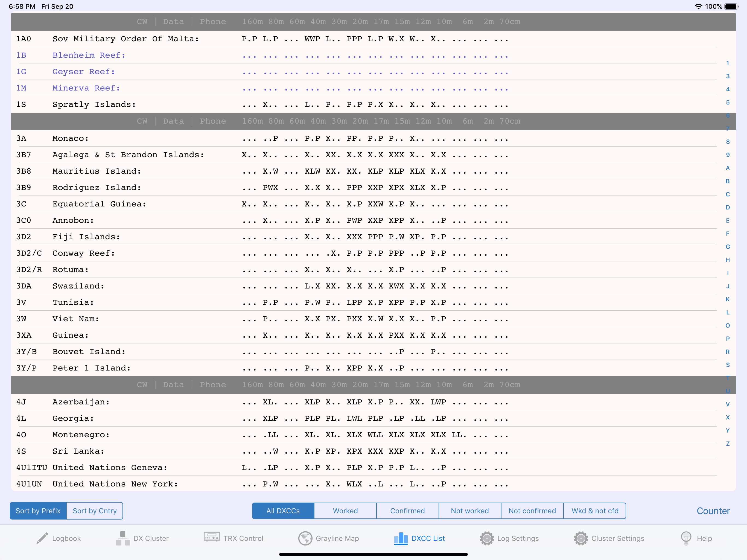Filter by Not confirmed
Viewport: 747px width, 560px height.
(532, 510)
